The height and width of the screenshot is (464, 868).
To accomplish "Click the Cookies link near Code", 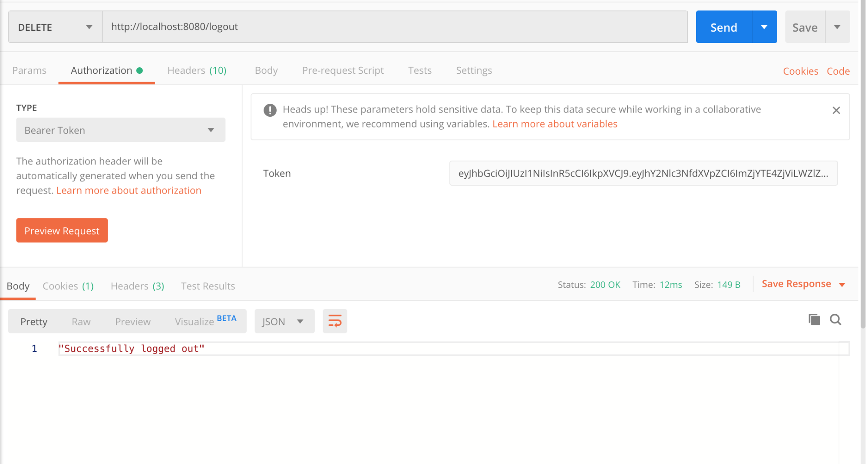I will coord(800,71).
